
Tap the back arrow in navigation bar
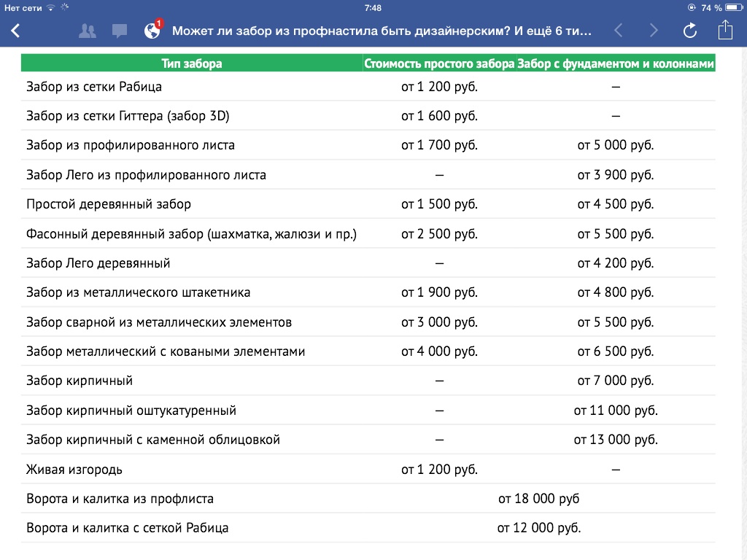point(16,31)
